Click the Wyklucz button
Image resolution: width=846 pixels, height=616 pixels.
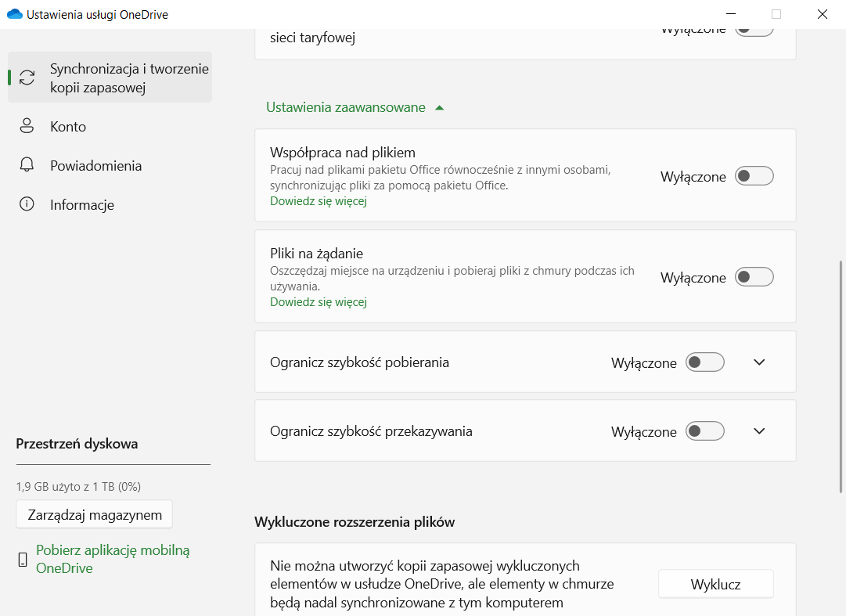[715, 584]
